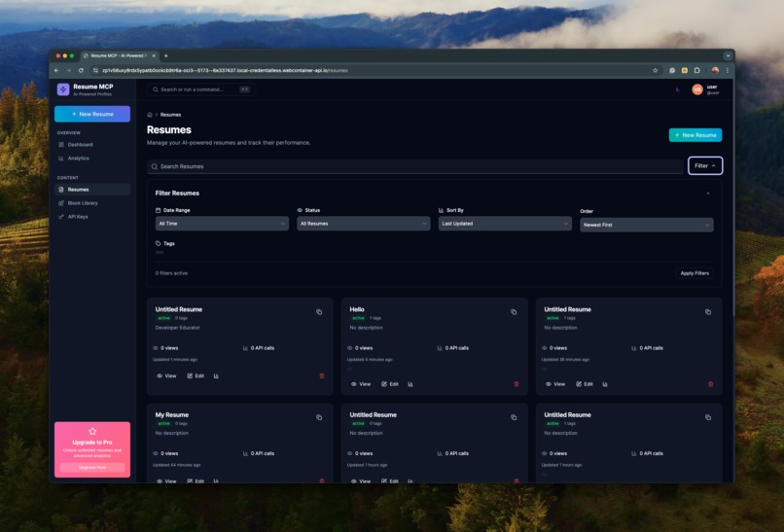This screenshot has width=784, height=532.
Task: Duplicate the Hello resume via copy icon
Action: pyautogui.click(x=514, y=312)
